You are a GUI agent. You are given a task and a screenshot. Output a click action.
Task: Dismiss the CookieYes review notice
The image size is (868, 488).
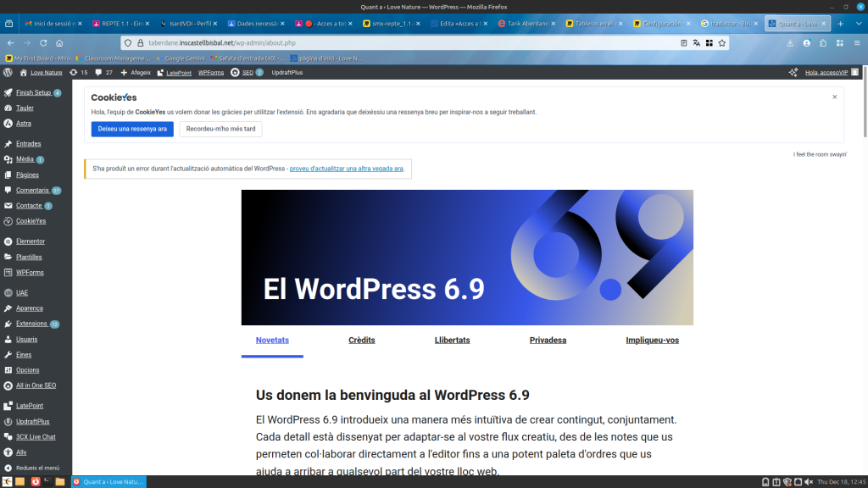(834, 97)
